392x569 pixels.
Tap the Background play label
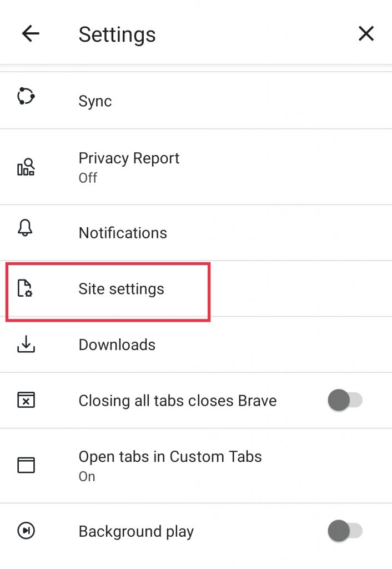tap(136, 531)
